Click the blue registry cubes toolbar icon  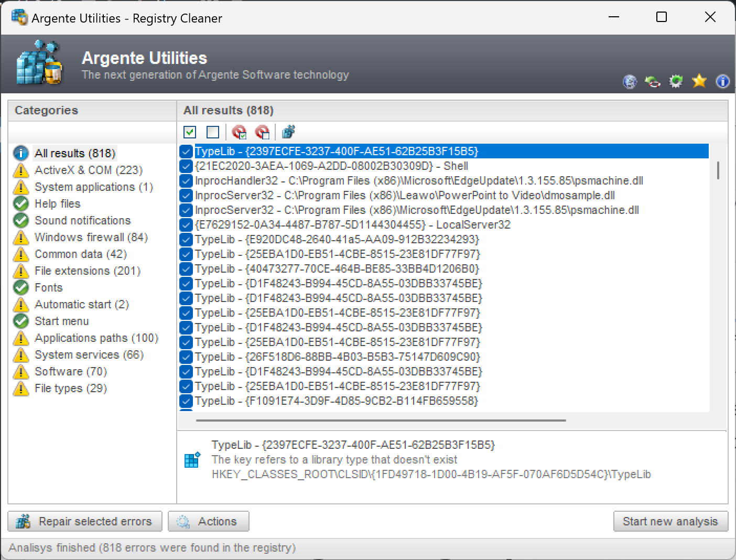(x=288, y=132)
